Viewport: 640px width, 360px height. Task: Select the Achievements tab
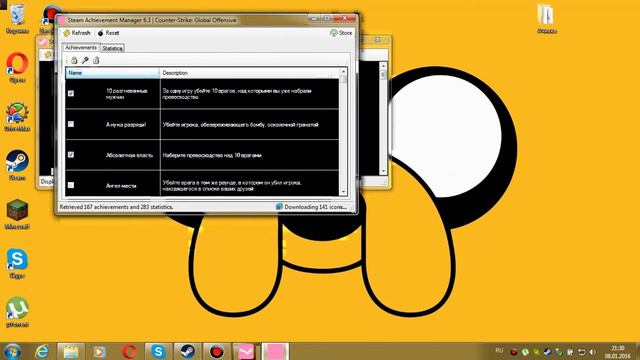pyautogui.click(x=81, y=47)
